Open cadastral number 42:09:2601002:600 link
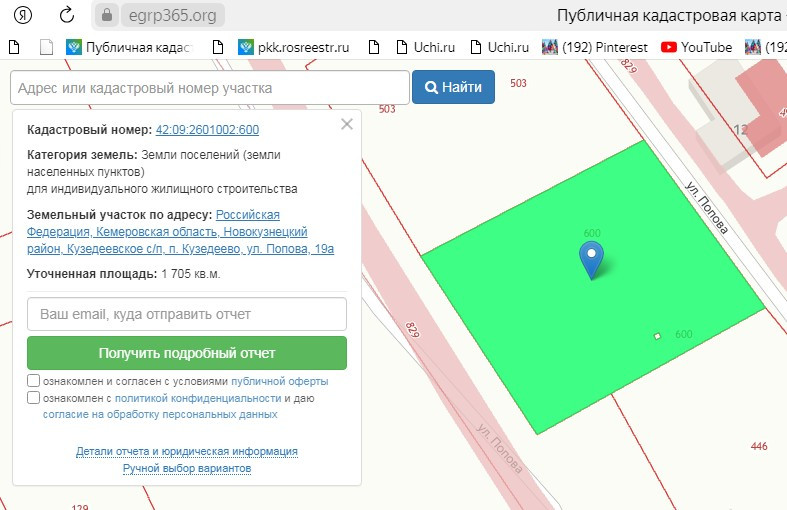This screenshot has width=787, height=510. click(x=207, y=130)
